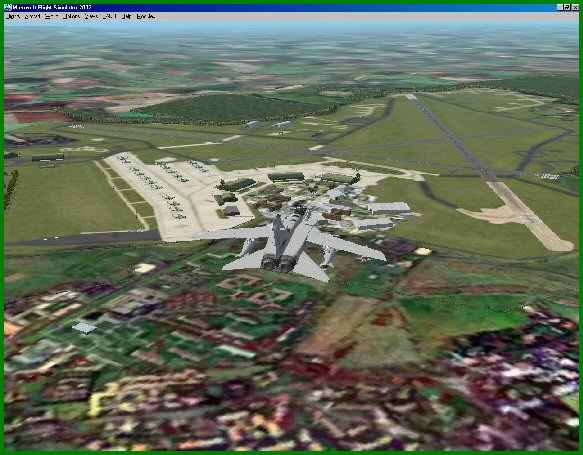Open the last menu bar item

(x=145, y=16)
